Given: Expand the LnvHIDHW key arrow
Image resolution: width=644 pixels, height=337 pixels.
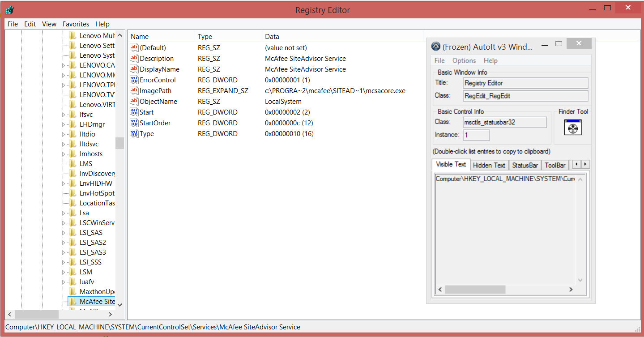Looking at the screenshot, I should click(x=63, y=183).
